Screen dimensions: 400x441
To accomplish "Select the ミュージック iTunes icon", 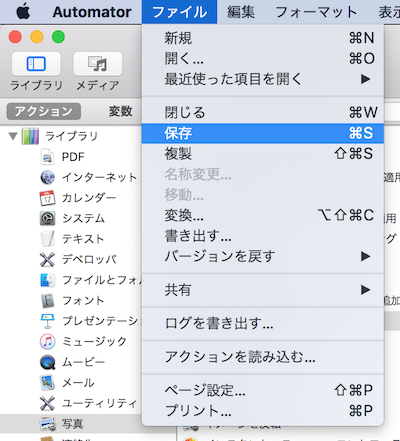I will 47,342.
